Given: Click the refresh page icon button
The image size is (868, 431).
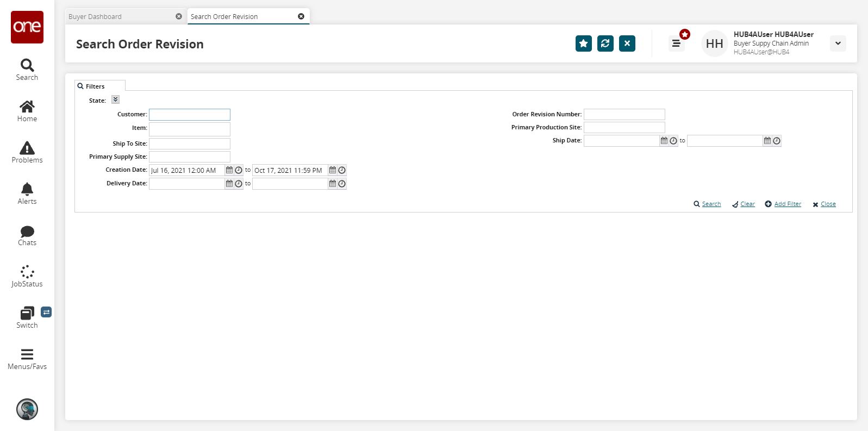Looking at the screenshot, I should 605,43.
